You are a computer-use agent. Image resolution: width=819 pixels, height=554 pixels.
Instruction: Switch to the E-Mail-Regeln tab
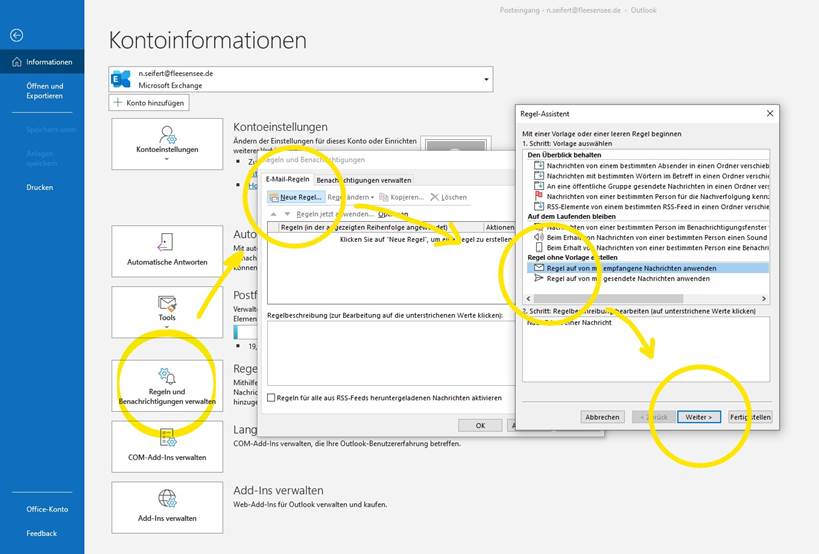tap(288, 179)
